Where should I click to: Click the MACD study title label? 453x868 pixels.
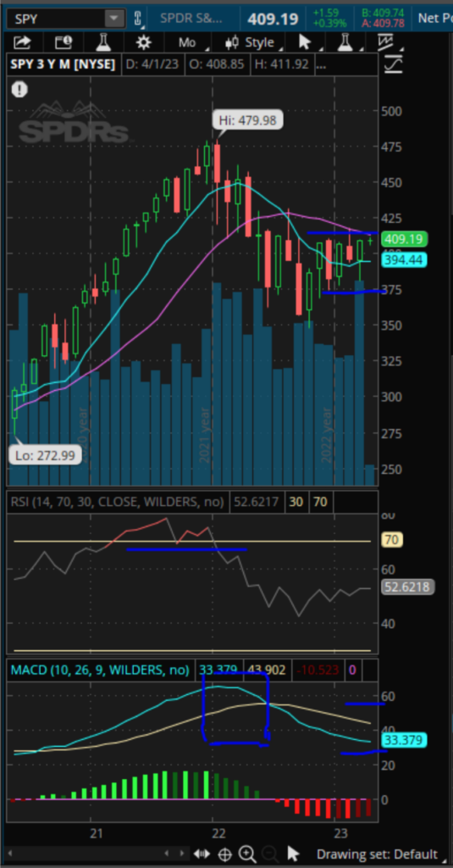pyautogui.click(x=100, y=670)
